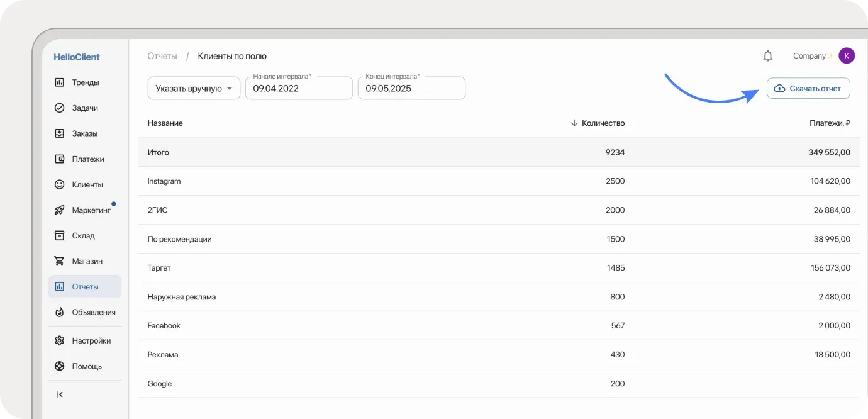Click the Начало интервала date field

pos(299,89)
